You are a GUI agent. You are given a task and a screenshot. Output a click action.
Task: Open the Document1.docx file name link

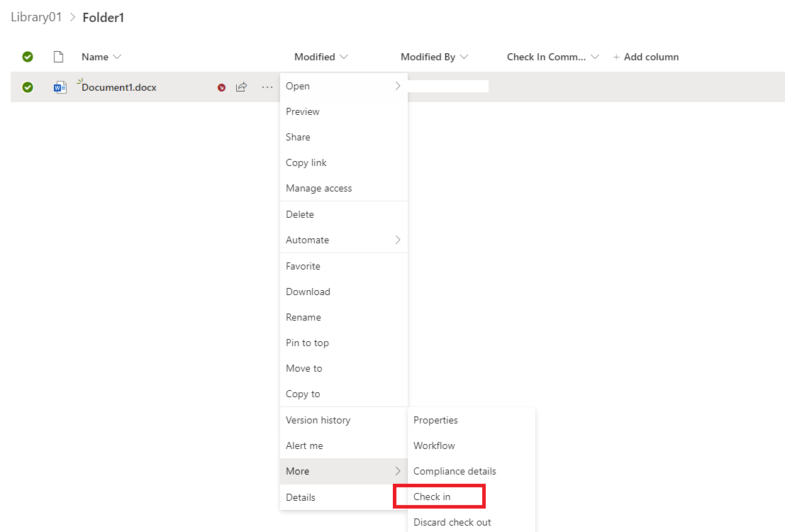click(119, 88)
